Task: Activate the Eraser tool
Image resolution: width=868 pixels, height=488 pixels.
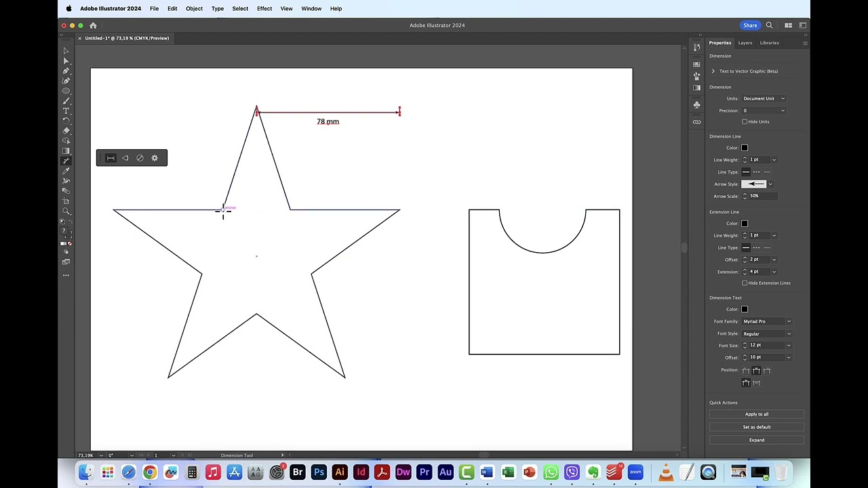Action: [x=66, y=132]
